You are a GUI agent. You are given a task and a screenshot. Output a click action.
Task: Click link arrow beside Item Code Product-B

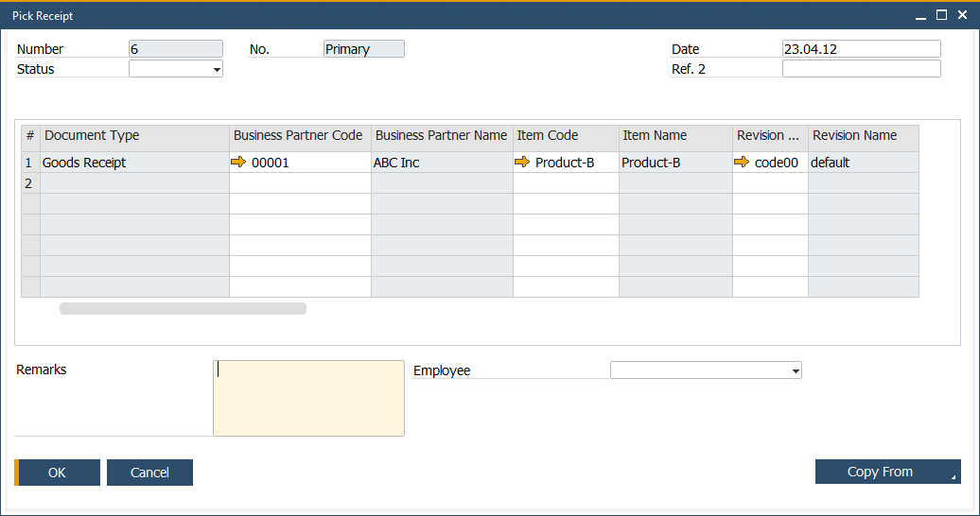point(522,163)
